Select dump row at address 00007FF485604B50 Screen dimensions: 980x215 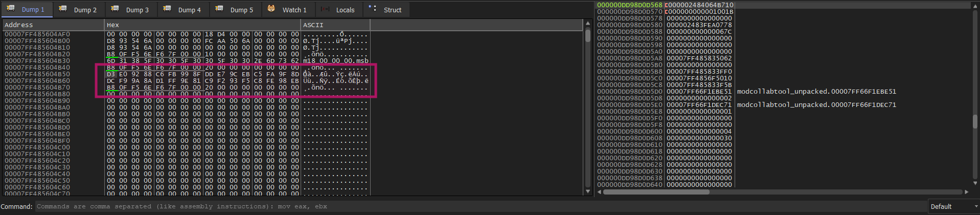pos(187,74)
